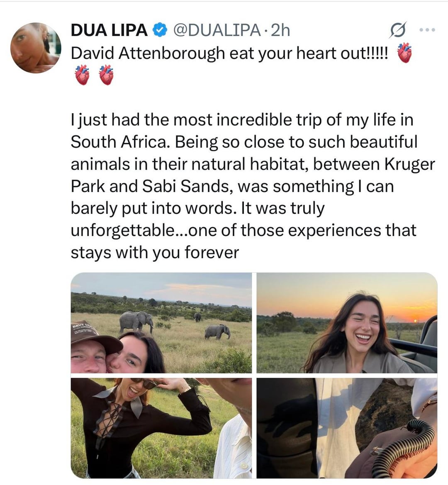Click the @DUALIPA handle

tap(216, 30)
